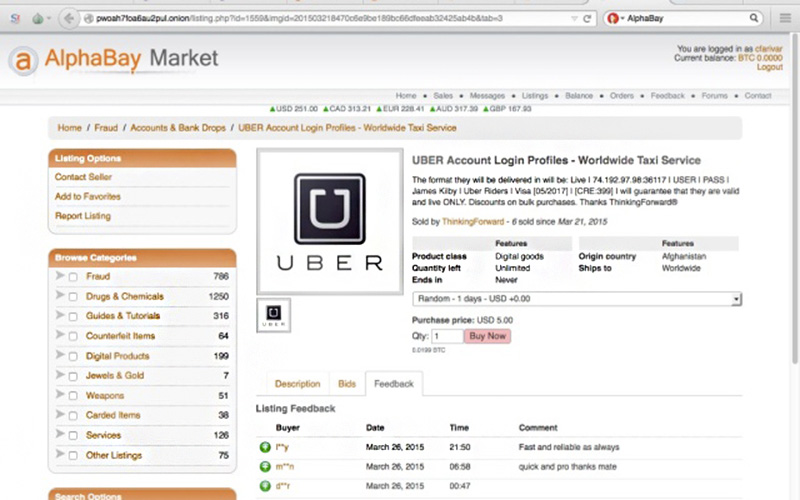Image resolution: width=800 pixels, height=500 pixels.
Task: Tick the Services category checkbox
Action: [73, 436]
